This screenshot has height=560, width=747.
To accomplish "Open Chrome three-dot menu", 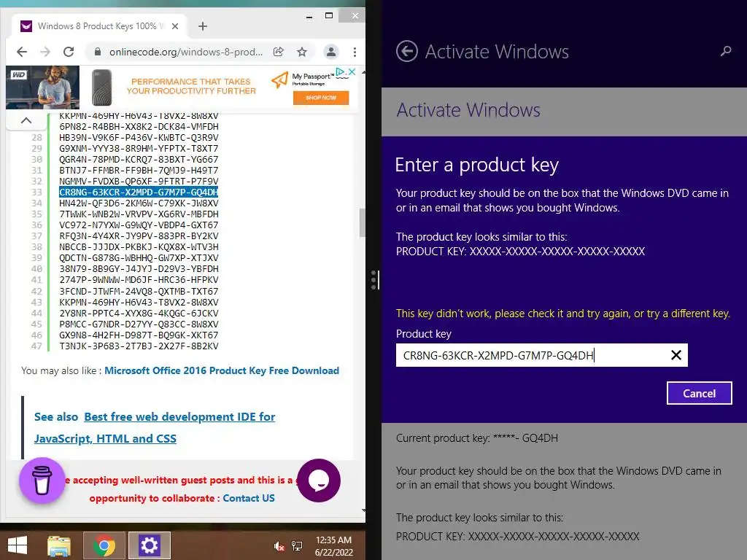I will click(355, 52).
